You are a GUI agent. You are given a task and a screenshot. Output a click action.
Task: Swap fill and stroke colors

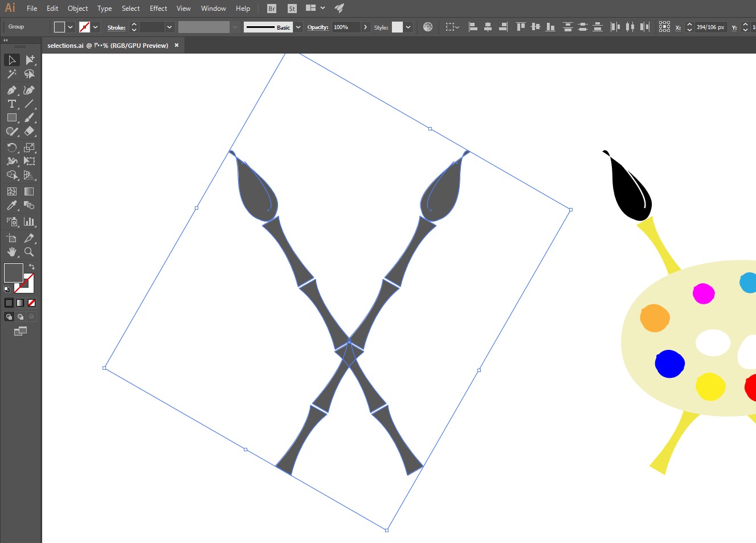tap(32, 267)
